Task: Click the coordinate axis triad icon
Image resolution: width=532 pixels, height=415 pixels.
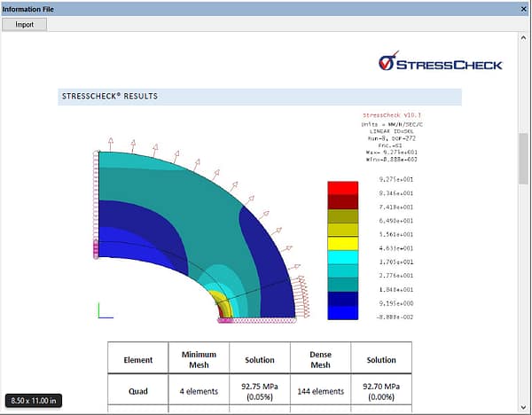Action: (x=105, y=310)
